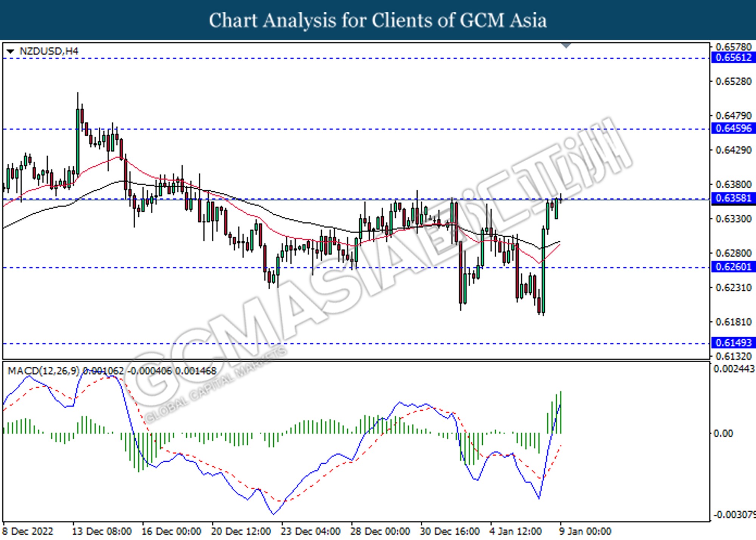Click the MACD(12,26,9) indicator label
This screenshot has width=756, height=540.
(43, 371)
